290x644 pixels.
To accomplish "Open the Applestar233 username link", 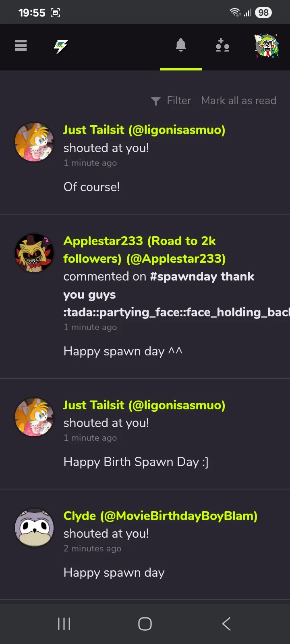I will pyautogui.click(x=144, y=250).
